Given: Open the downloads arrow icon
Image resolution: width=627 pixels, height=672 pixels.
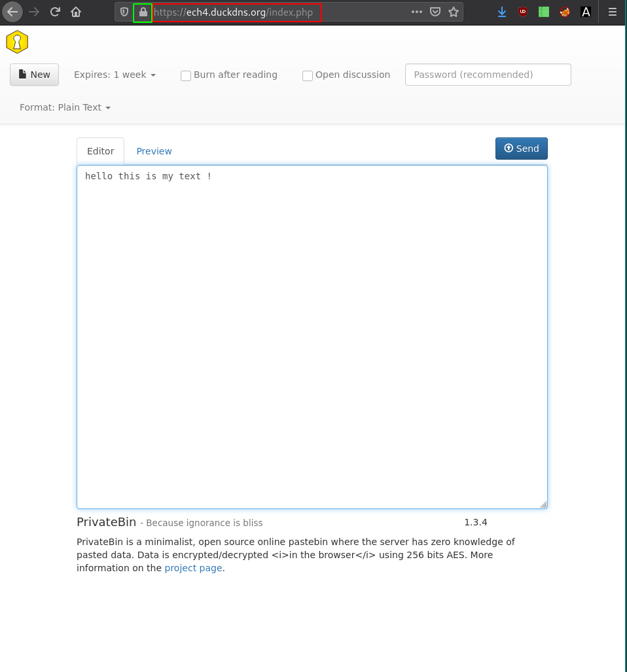Looking at the screenshot, I should 502,12.
